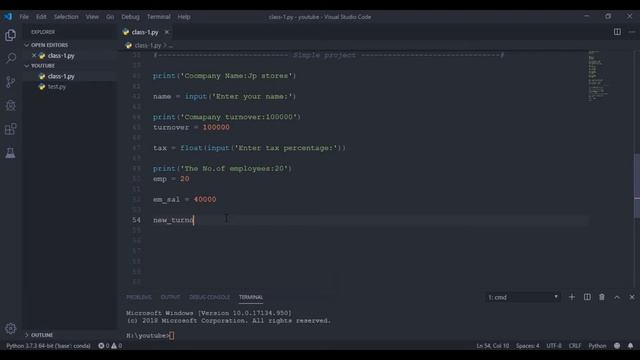The height and width of the screenshot is (360, 640).
Task: Click the VS Code logo icon
Action: point(8,17)
